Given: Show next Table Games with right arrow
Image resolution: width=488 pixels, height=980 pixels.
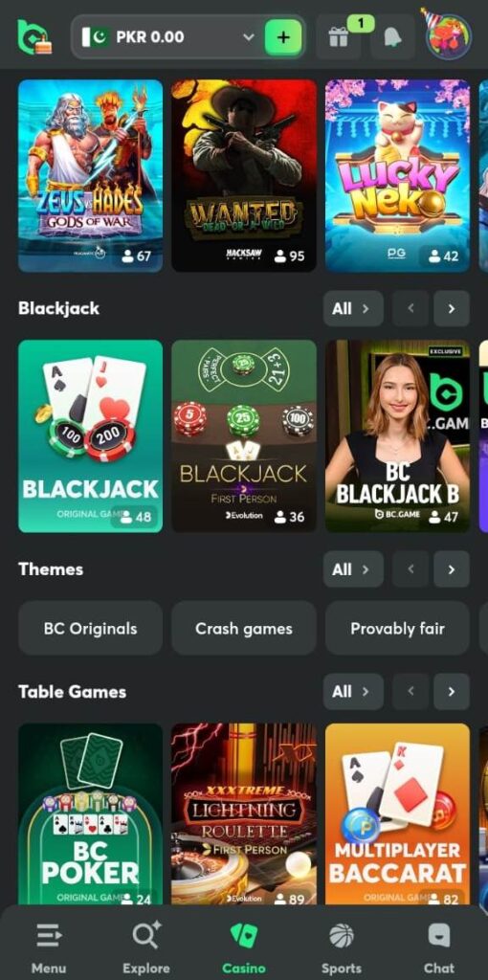Looking at the screenshot, I should click(x=451, y=691).
